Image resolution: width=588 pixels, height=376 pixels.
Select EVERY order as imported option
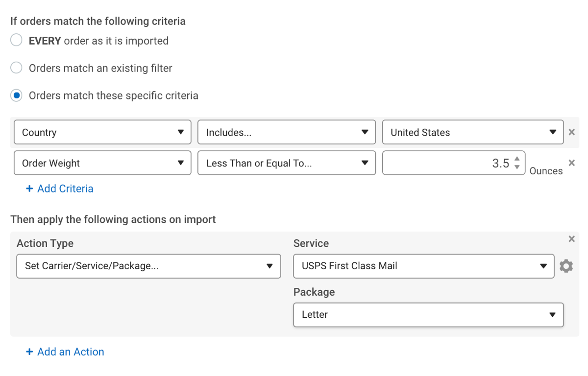pos(17,40)
